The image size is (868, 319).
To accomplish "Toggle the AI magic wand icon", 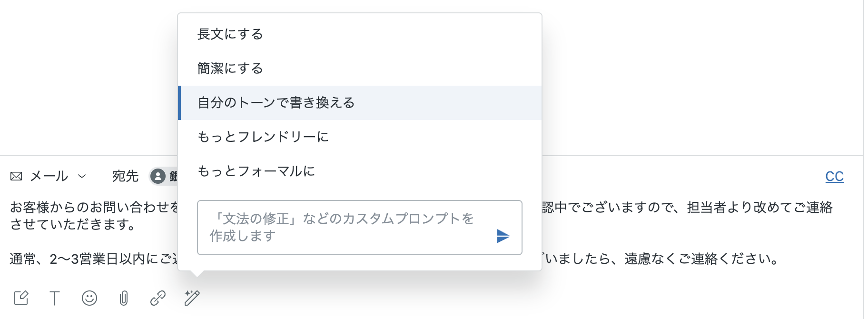I will [x=192, y=298].
